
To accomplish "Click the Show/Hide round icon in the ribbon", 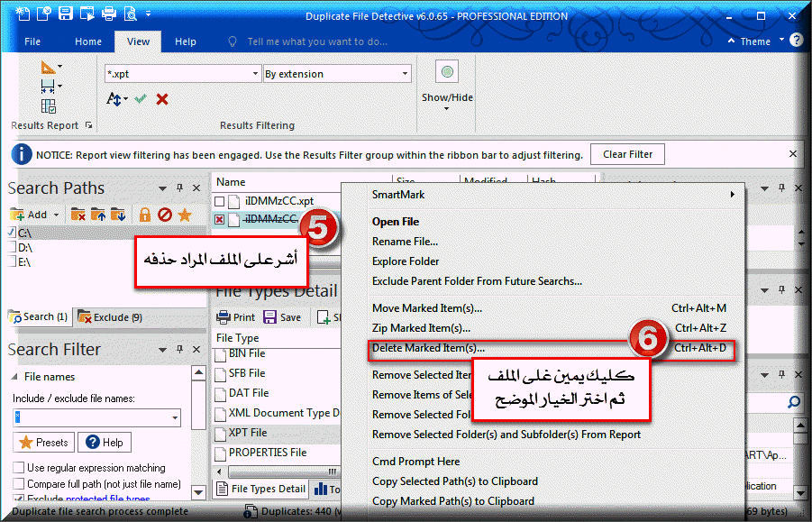I will tap(447, 71).
